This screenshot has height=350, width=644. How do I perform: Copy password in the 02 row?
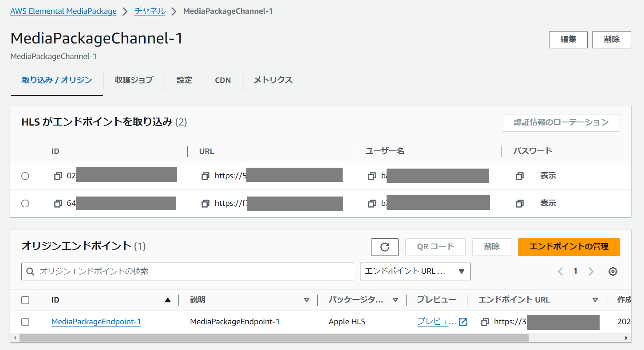pos(520,176)
